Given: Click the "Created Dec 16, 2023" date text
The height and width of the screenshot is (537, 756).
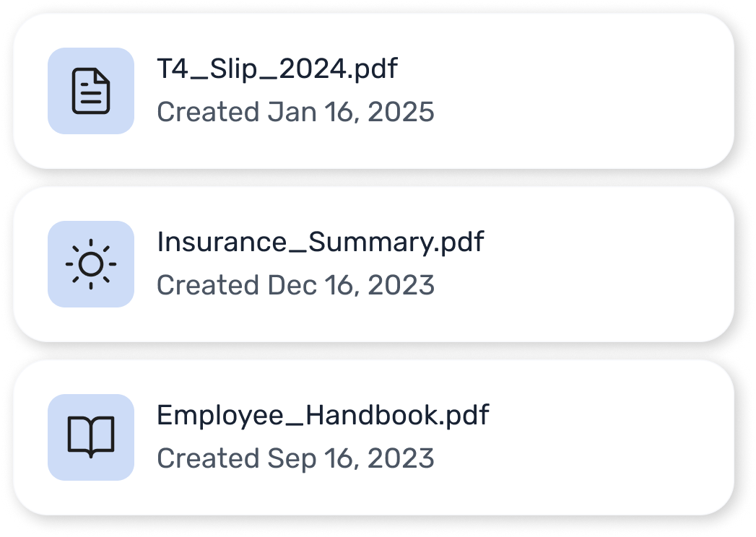Looking at the screenshot, I should tap(295, 286).
